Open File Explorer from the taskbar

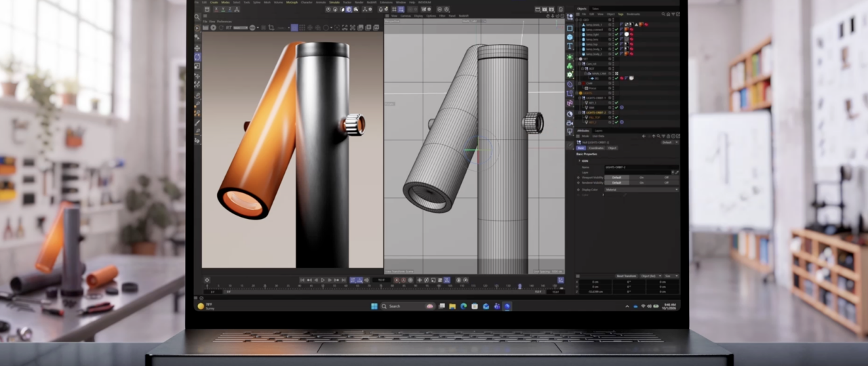(452, 306)
